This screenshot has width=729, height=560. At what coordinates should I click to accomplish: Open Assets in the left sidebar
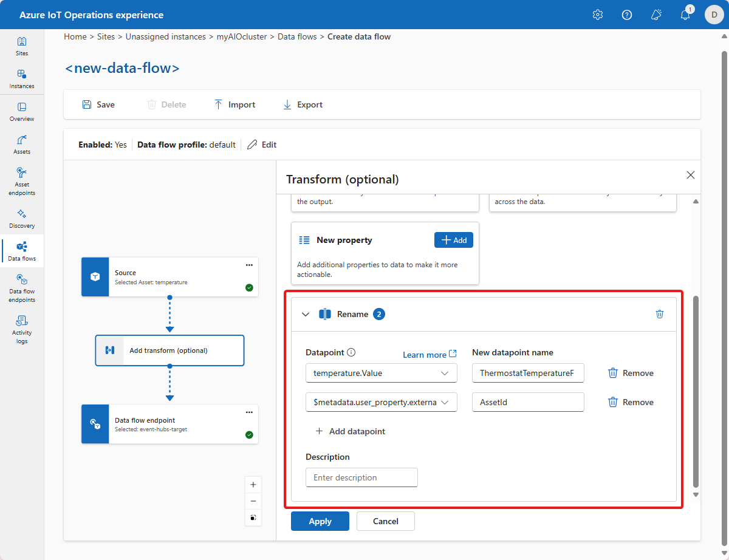(x=22, y=144)
